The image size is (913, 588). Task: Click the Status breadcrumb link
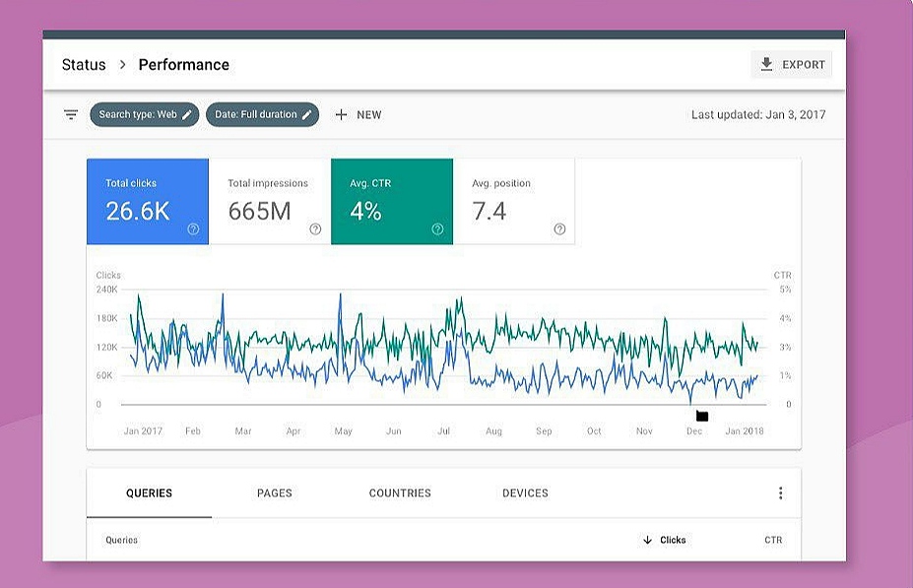point(84,65)
